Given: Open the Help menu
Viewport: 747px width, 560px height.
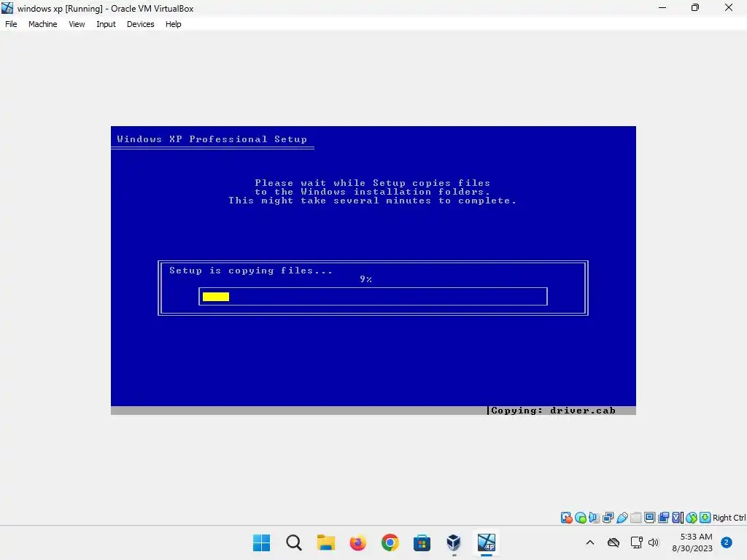Looking at the screenshot, I should click(174, 24).
